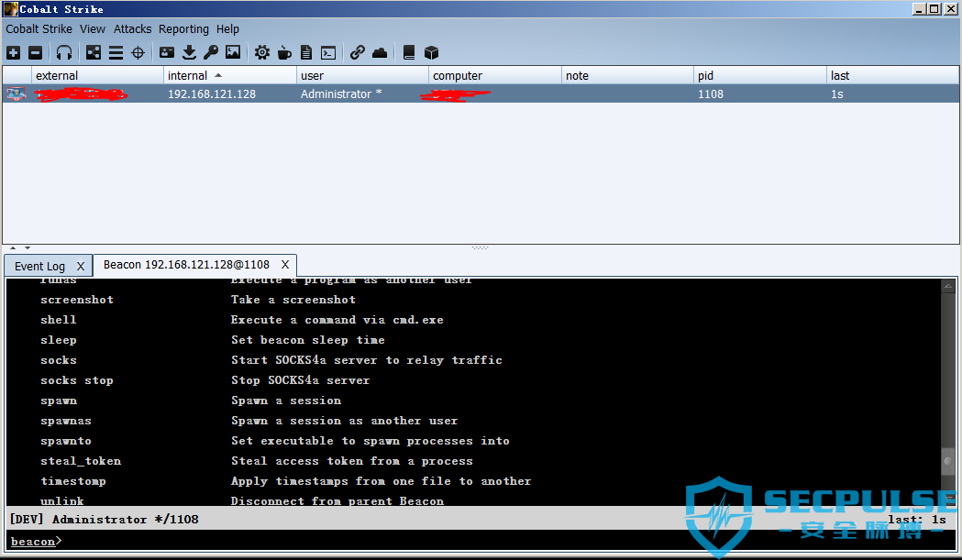Click the Disconnect minus icon in toolbar

[x=36, y=53]
